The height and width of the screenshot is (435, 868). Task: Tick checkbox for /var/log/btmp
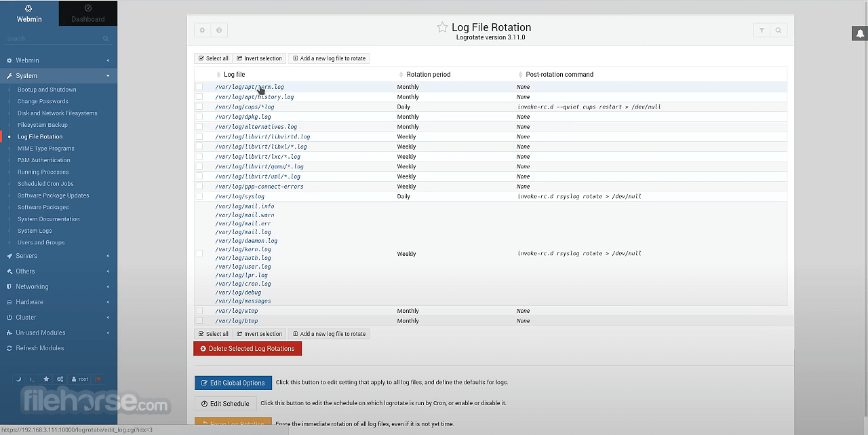tap(199, 320)
